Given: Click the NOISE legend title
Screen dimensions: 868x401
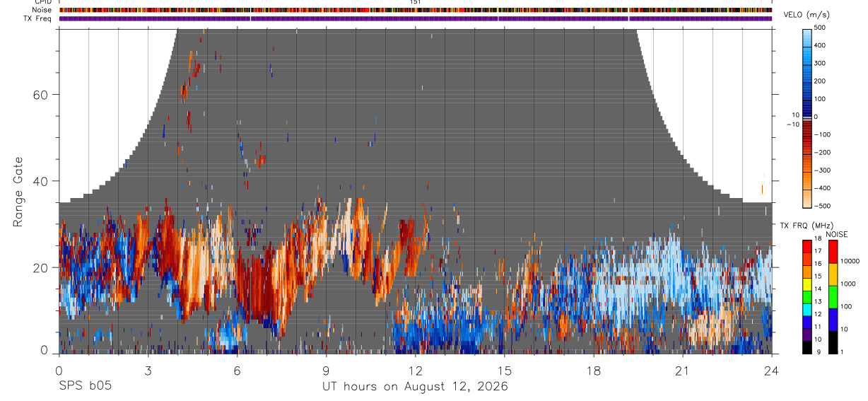Looking at the screenshot, I should pos(835,234).
